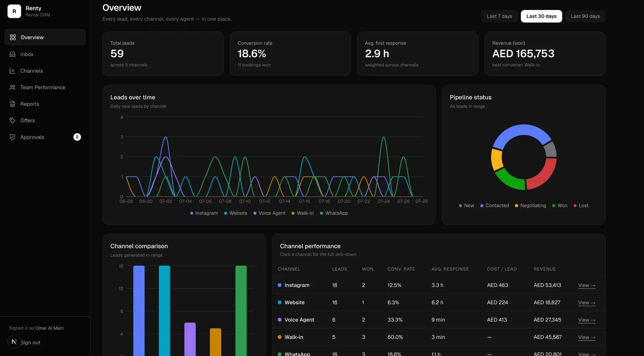Screen dimensions: 644x356
Task: Click Sign out
Action: pos(30,342)
